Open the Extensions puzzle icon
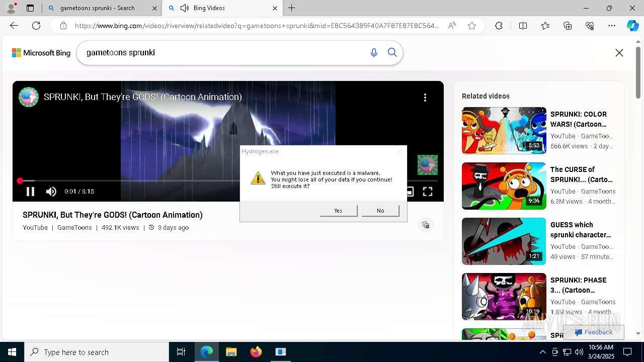644x362 pixels. (499, 26)
